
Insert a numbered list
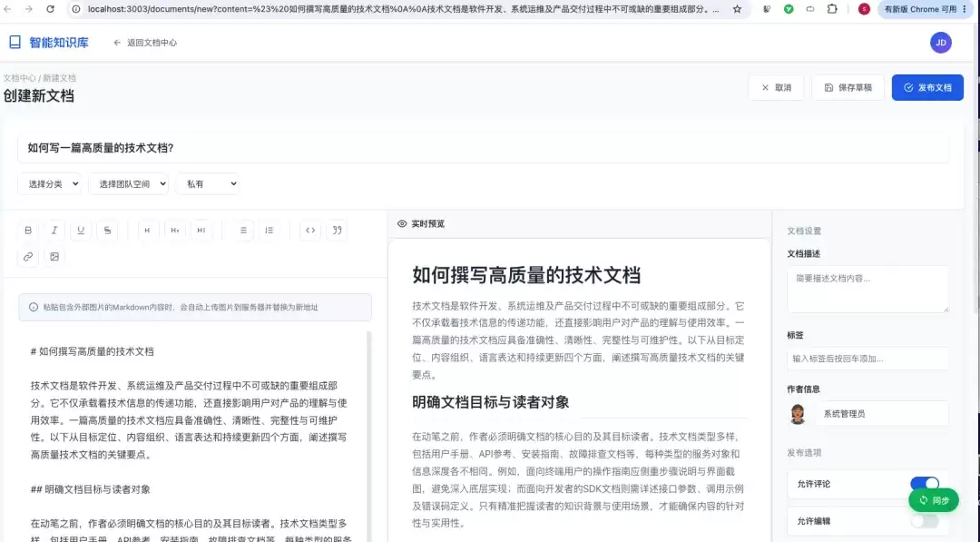pos(269,230)
